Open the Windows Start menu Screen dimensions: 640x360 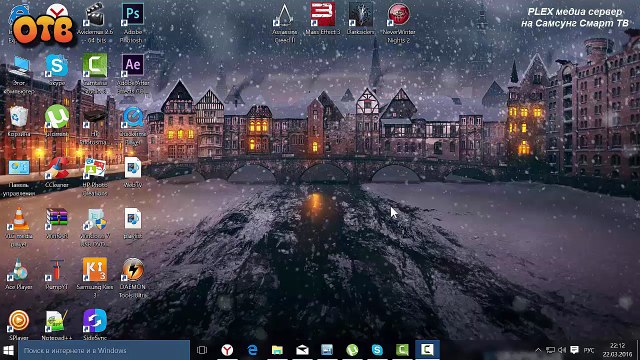pos(9,350)
